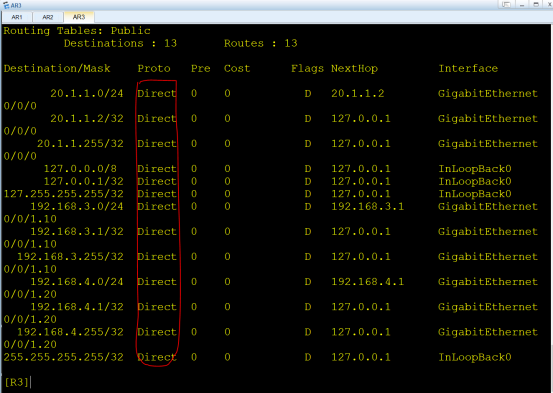The height and width of the screenshot is (393, 553).
Task: Click GigabitEthernet in the 192.168.4.0/24 row
Action: 488,282
